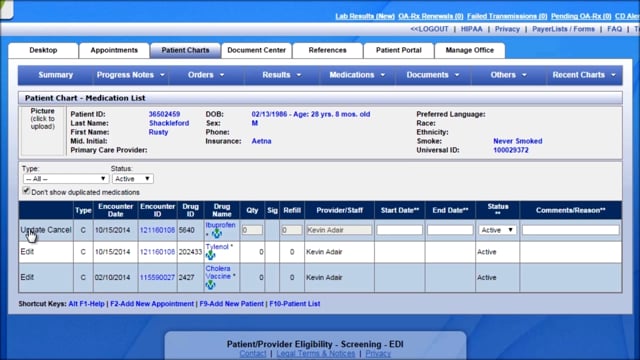640x360 pixels.
Task: Open the Document Center tab
Action: pyautogui.click(x=256, y=50)
